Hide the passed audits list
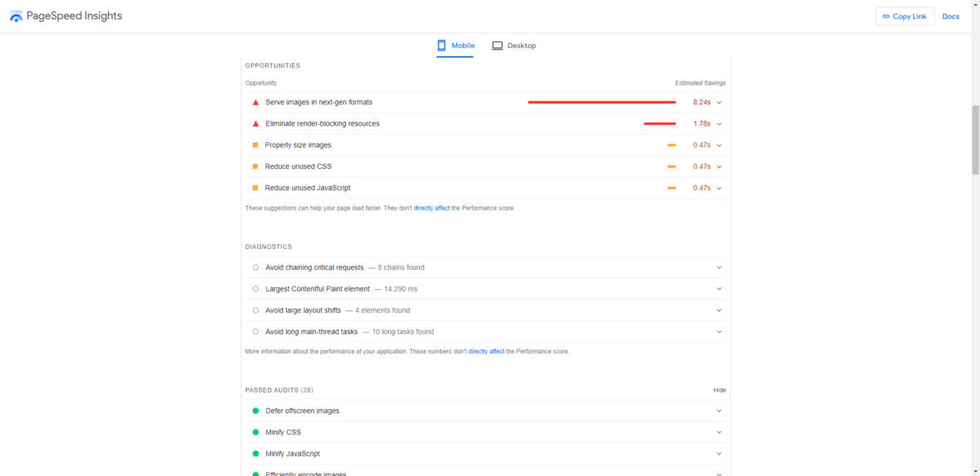This screenshot has width=980, height=476. 719,390
